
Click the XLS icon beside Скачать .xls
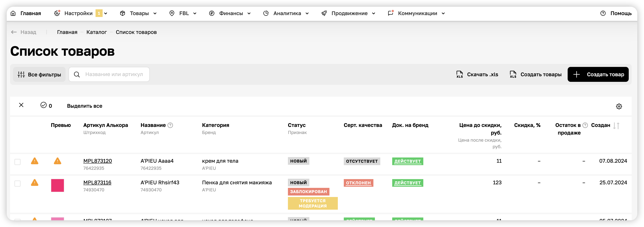coord(459,74)
